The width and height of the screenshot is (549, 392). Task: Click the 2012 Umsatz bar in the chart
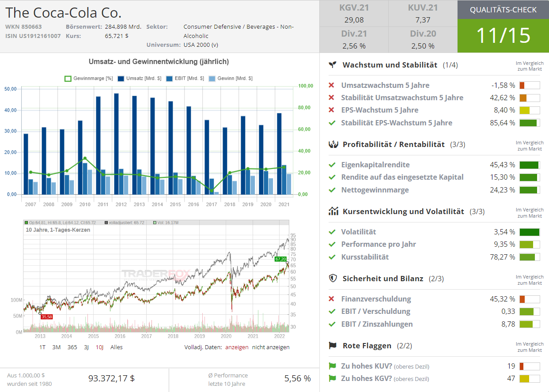pos(116,144)
